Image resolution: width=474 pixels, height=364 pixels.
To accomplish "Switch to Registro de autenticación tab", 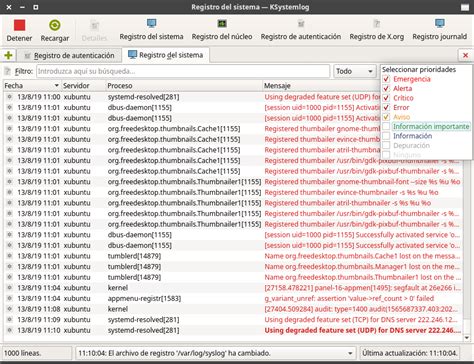I will tap(69, 56).
